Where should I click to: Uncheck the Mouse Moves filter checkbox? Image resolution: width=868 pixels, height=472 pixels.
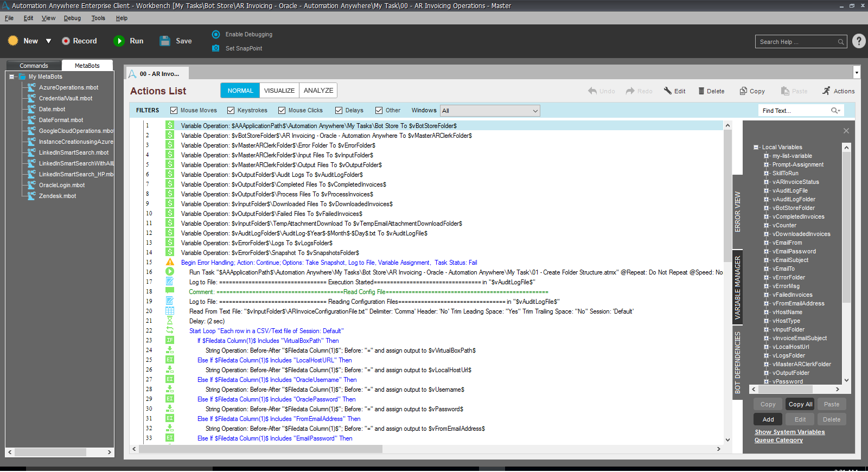(x=174, y=111)
